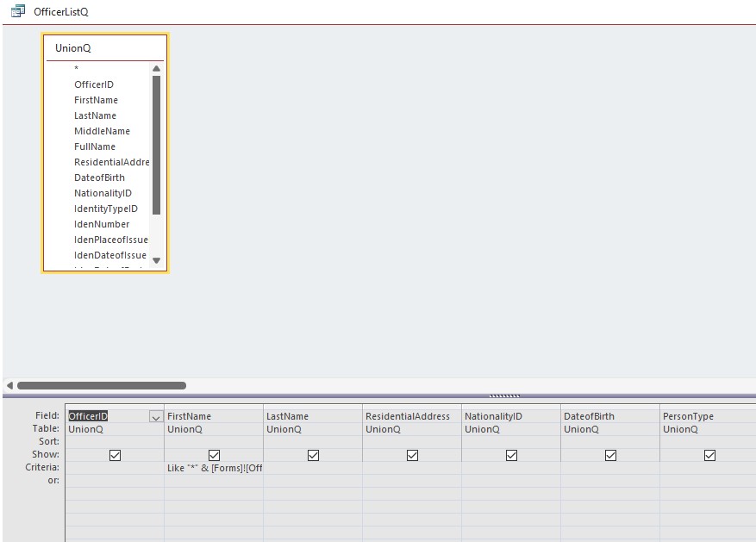The image size is (756, 542).
Task: Open a field picker in the LastName column
Action: click(x=312, y=416)
